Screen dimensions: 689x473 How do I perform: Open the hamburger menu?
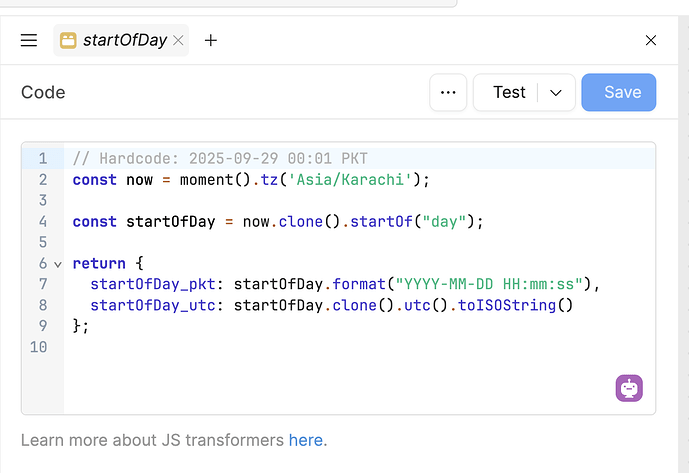pyautogui.click(x=29, y=41)
